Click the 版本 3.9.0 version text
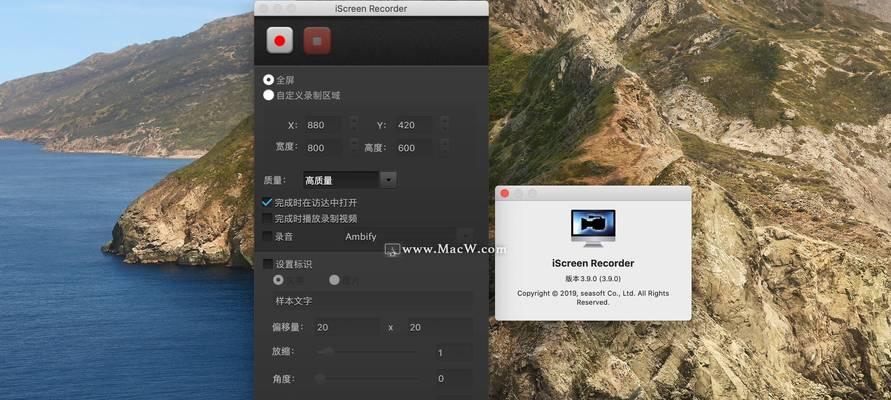Viewport: 891px width, 400px height. [593, 279]
